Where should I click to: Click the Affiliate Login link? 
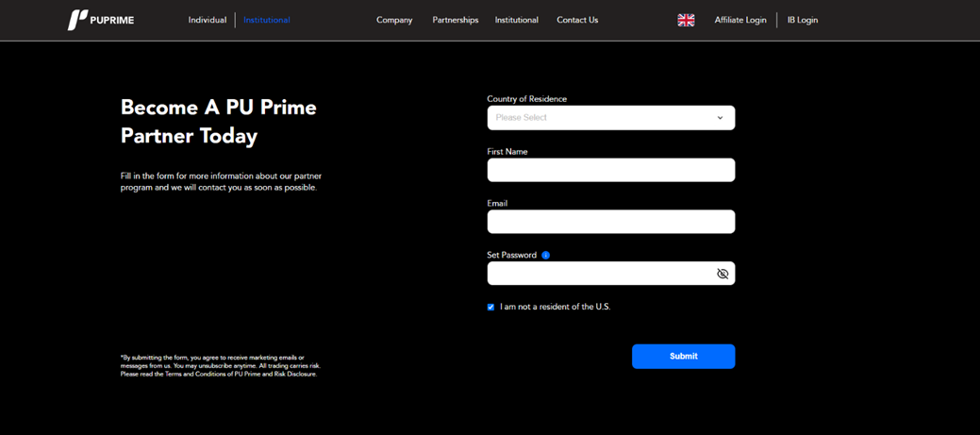[740, 20]
